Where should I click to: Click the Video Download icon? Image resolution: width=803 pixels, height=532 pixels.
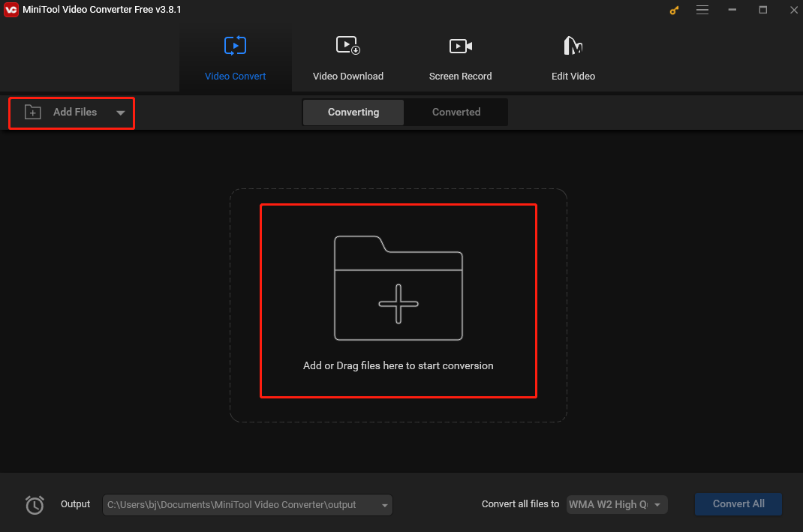click(x=347, y=46)
